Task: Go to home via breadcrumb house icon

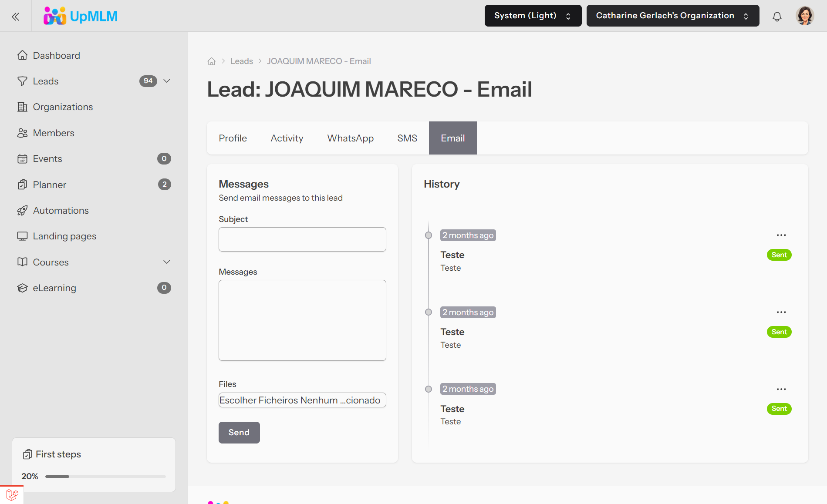Action: 212,61
